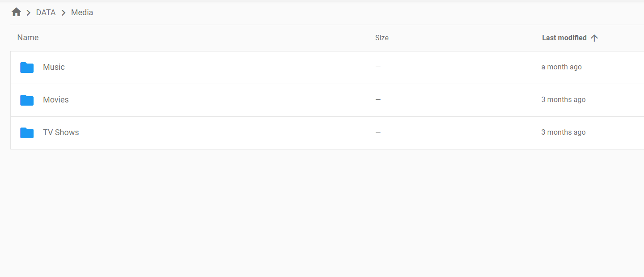Navigate to the DATA breadcrumb

(x=46, y=13)
